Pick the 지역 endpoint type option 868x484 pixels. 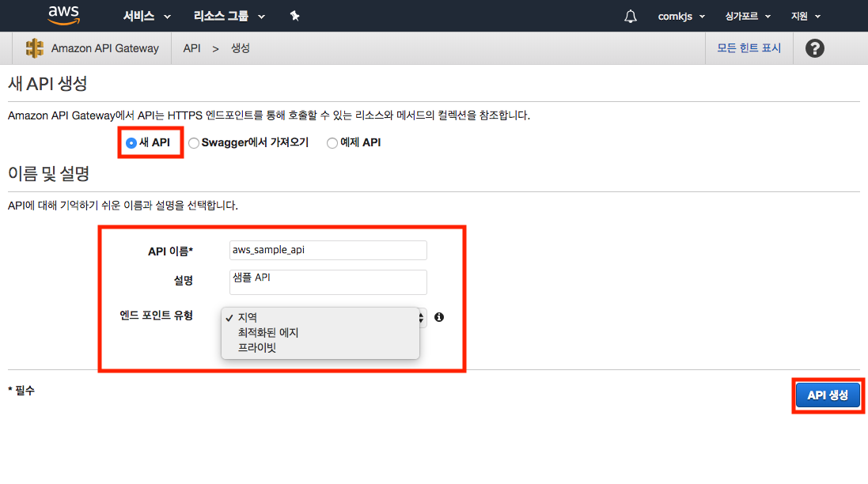[247, 317]
